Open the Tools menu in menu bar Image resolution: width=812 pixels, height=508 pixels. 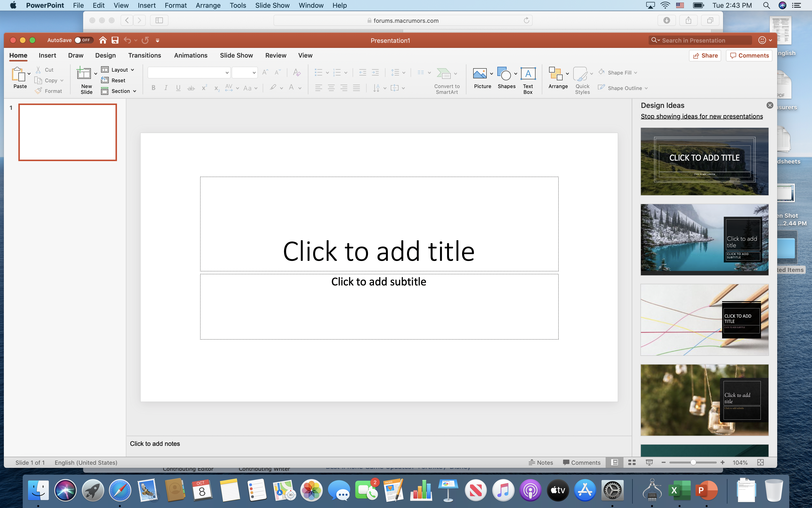click(x=238, y=5)
